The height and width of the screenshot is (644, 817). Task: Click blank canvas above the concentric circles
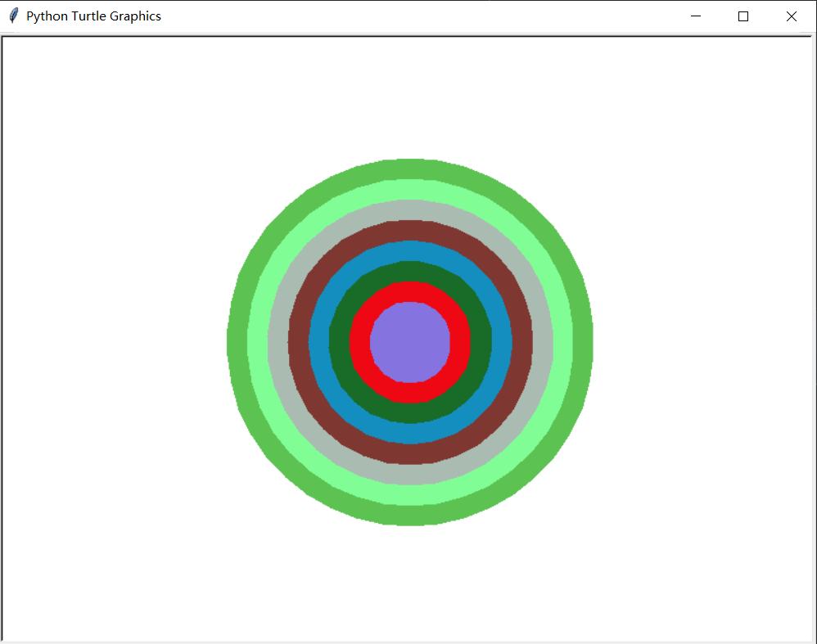tap(410, 98)
